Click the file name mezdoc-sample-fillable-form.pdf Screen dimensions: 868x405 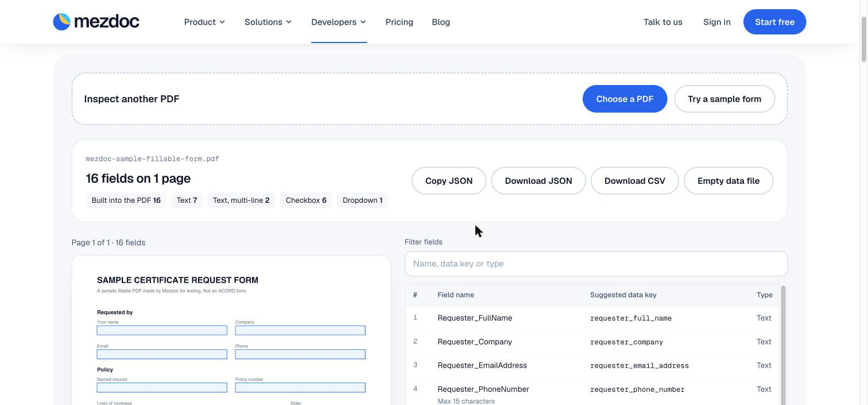coord(152,159)
